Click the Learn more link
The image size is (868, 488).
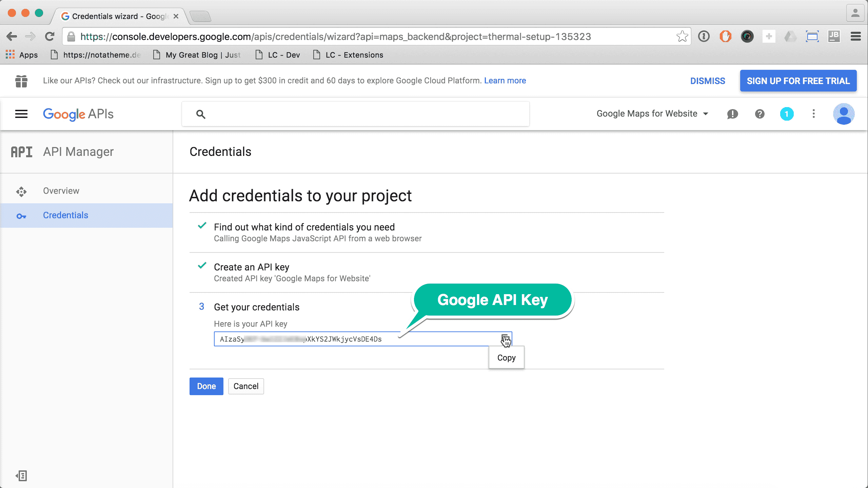505,80
